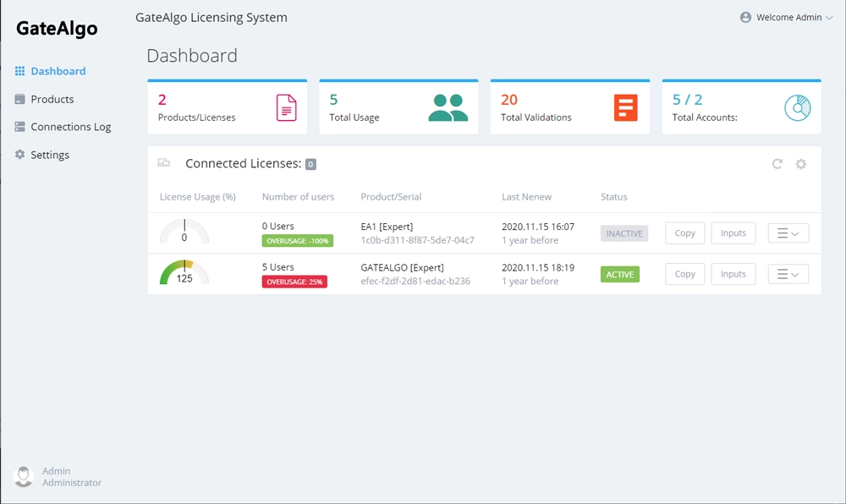Go to the Products page
Screen dimensions: 846x504
pos(52,99)
